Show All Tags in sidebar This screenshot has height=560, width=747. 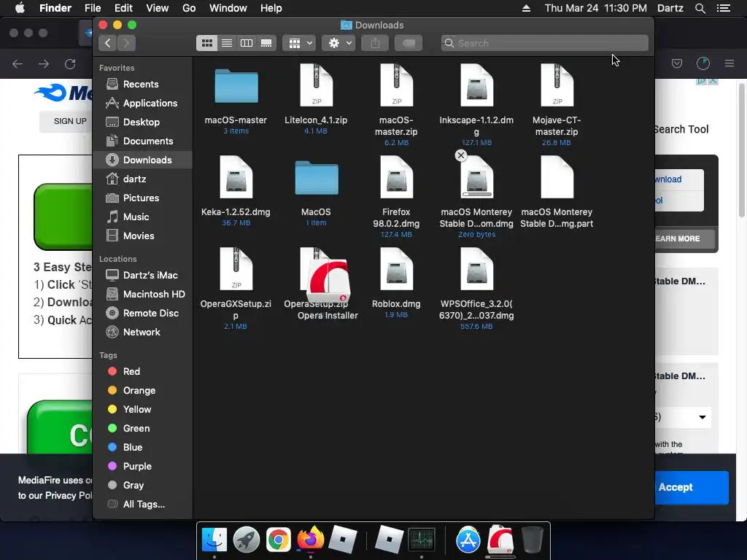142,505
